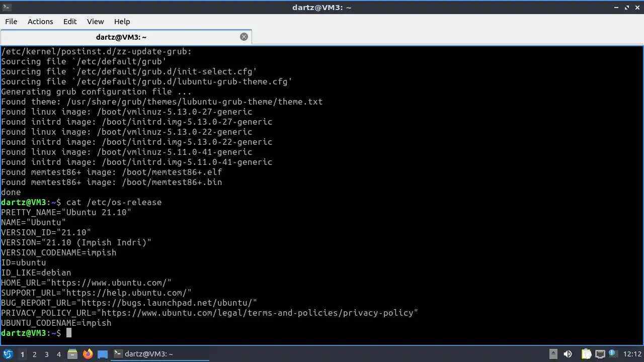Open the Lubuntu application menu
This screenshot has height=362, width=644.
[x=8, y=354]
